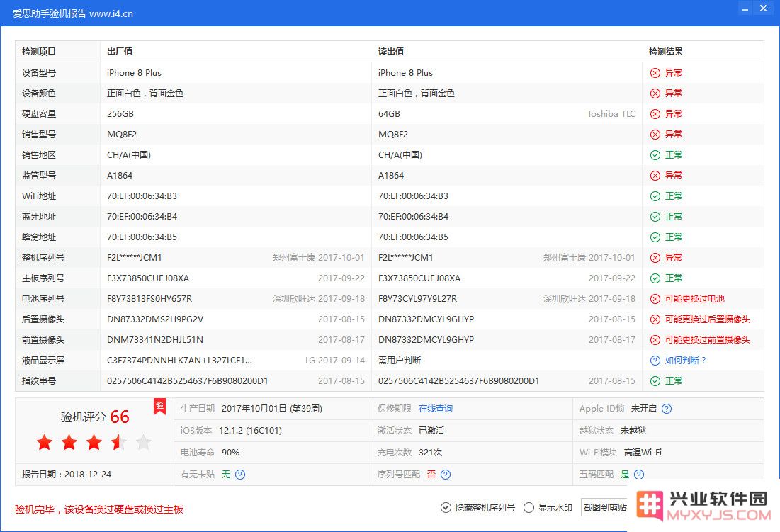
Task: Click Apple ID锁 value 未开启
Action: (x=644, y=409)
